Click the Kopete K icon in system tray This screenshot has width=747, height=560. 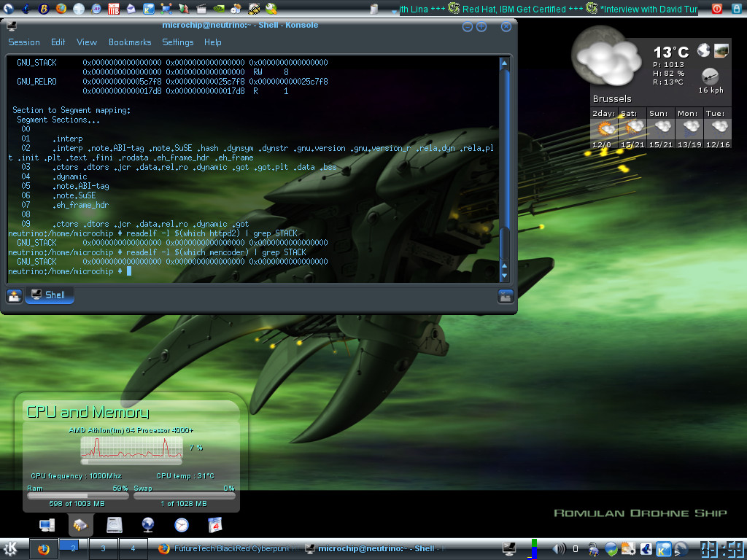click(x=664, y=550)
